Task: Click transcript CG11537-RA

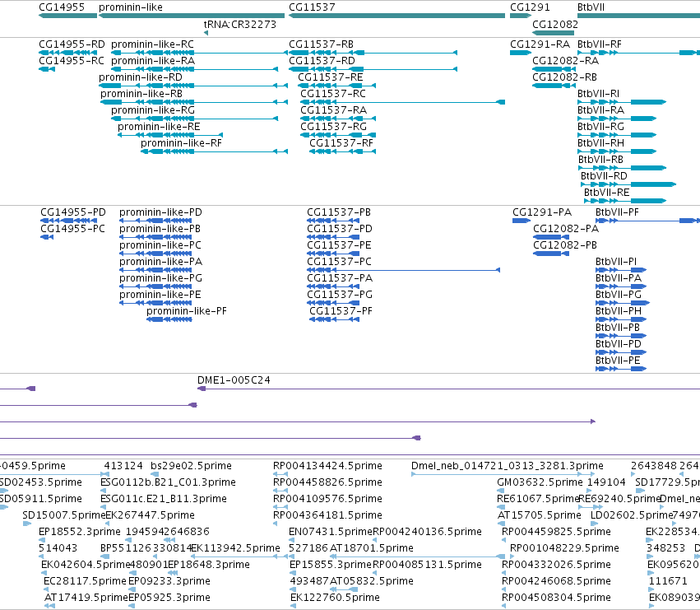Action: coord(333,110)
